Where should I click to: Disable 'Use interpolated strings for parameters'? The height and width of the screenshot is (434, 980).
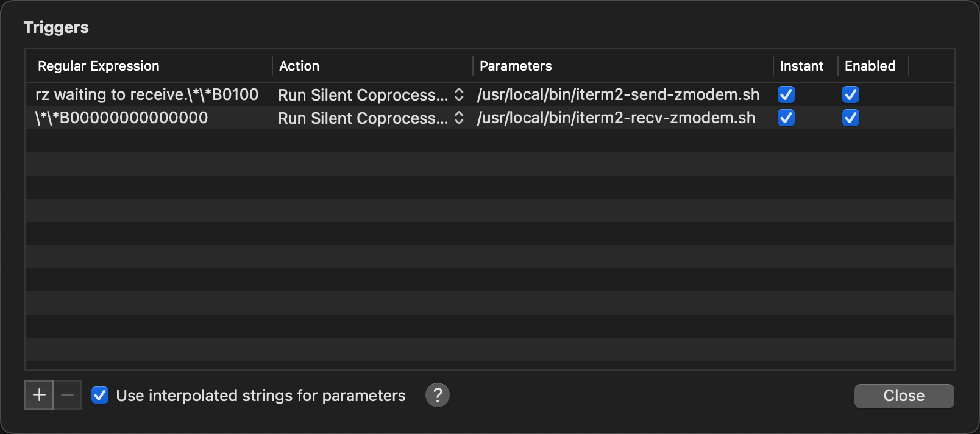point(99,395)
